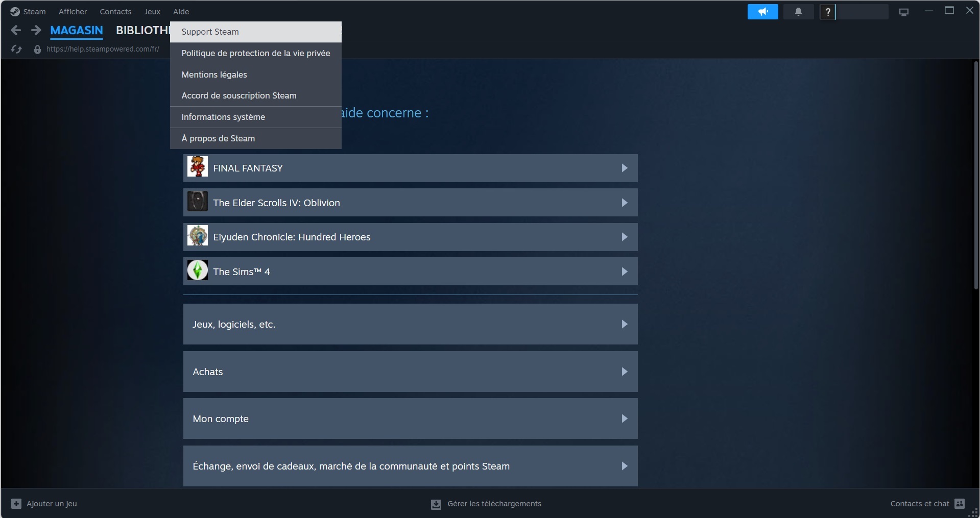Click the FINAL FANTASY title text

pos(248,168)
